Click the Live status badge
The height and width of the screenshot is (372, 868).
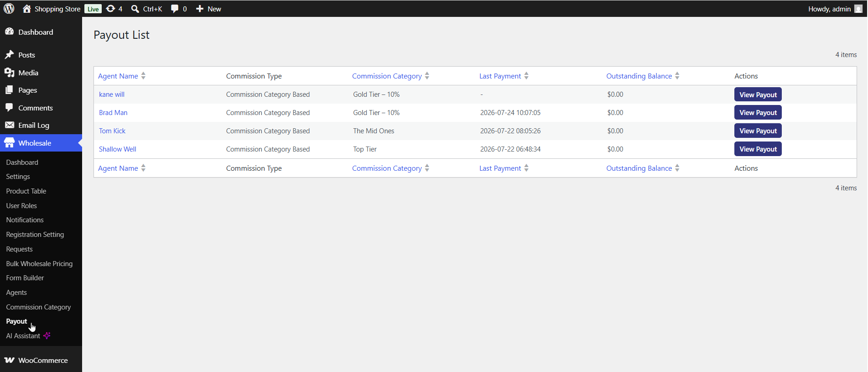click(93, 9)
